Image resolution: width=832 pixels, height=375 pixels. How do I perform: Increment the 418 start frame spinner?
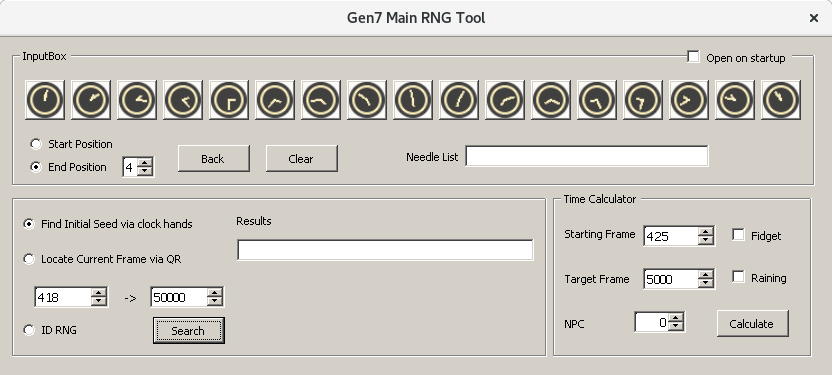pyautogui.click(x=99, y=292)
